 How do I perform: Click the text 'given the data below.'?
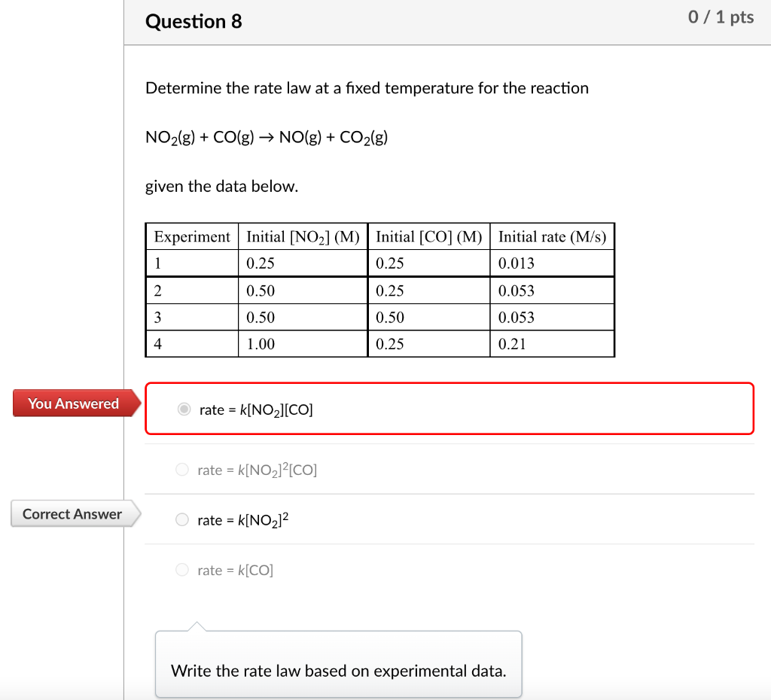(x=222, y=187)
